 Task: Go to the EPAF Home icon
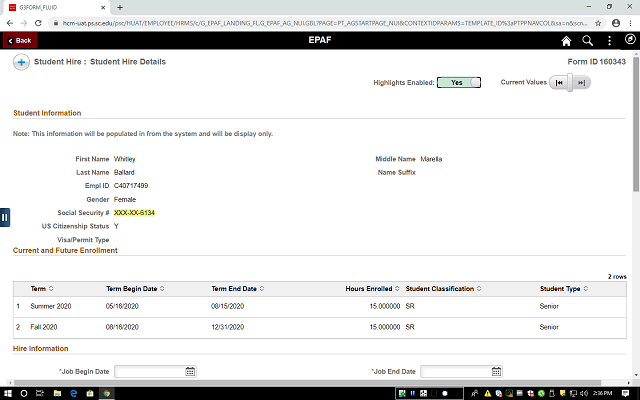[x=566, y=41]
